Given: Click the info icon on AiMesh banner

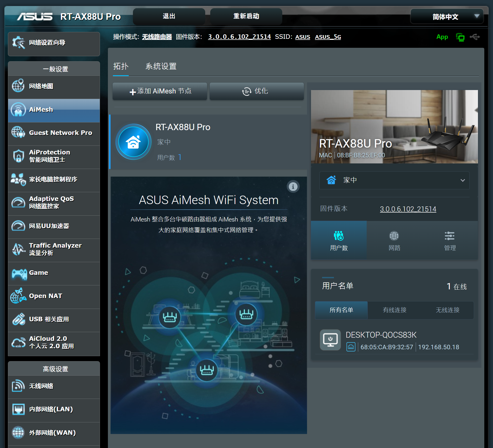Looking at the screenshot, I should coord(293,187).
